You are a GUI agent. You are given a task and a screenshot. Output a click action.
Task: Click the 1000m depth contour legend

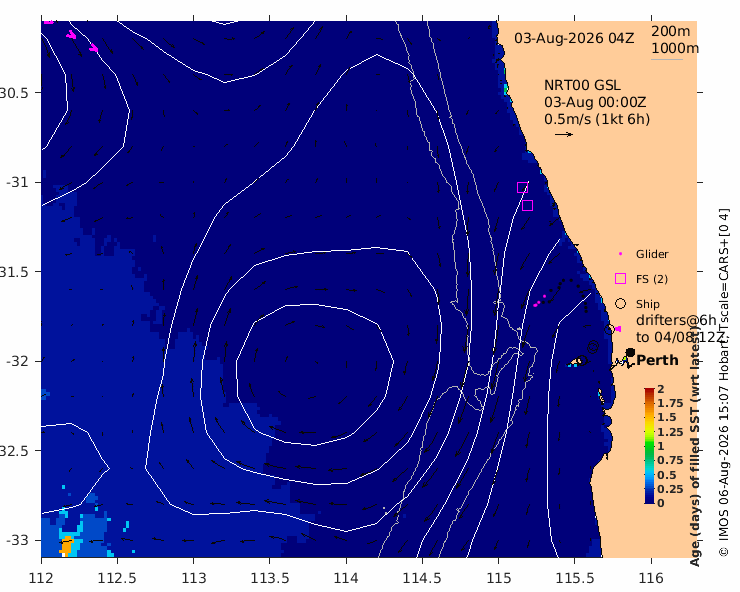point(675,49)
